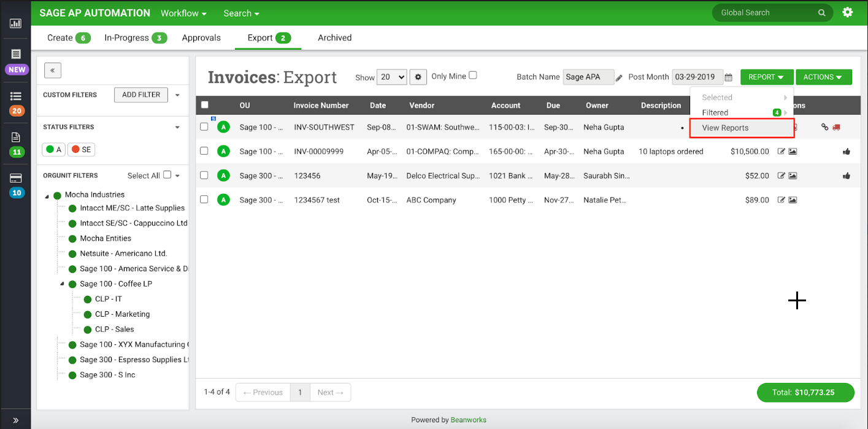Open the ACTIONS dropdown button
The width and height of the screenshot is (868, 429).
click(x=823, y=77)
